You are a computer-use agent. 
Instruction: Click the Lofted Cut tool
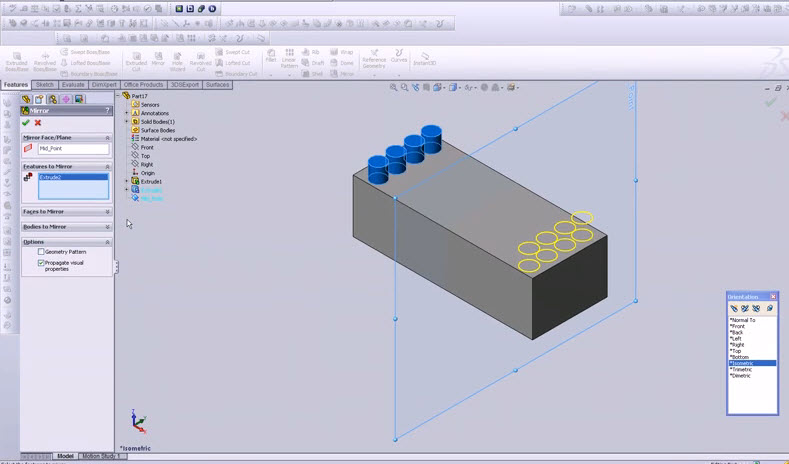pos(232,63)
